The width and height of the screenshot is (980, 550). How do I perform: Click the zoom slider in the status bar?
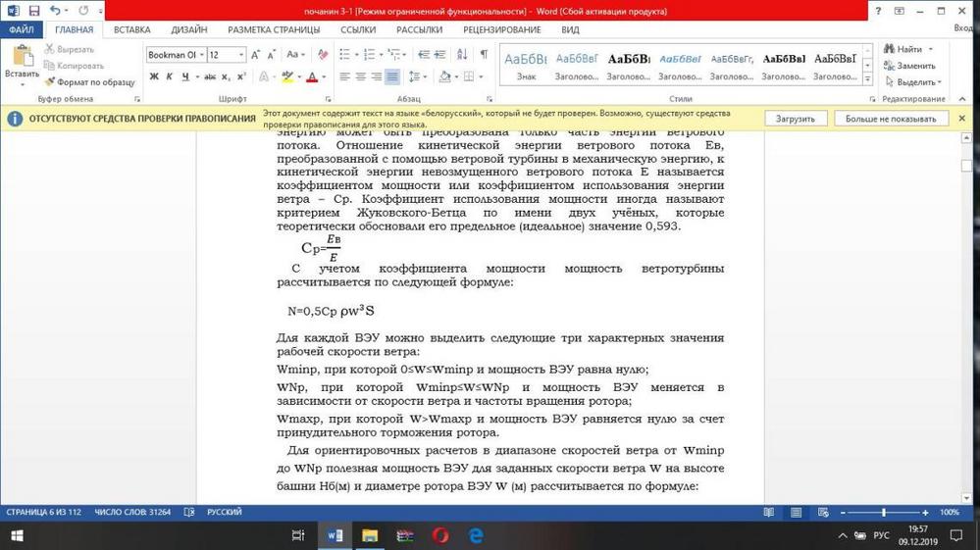884,513
